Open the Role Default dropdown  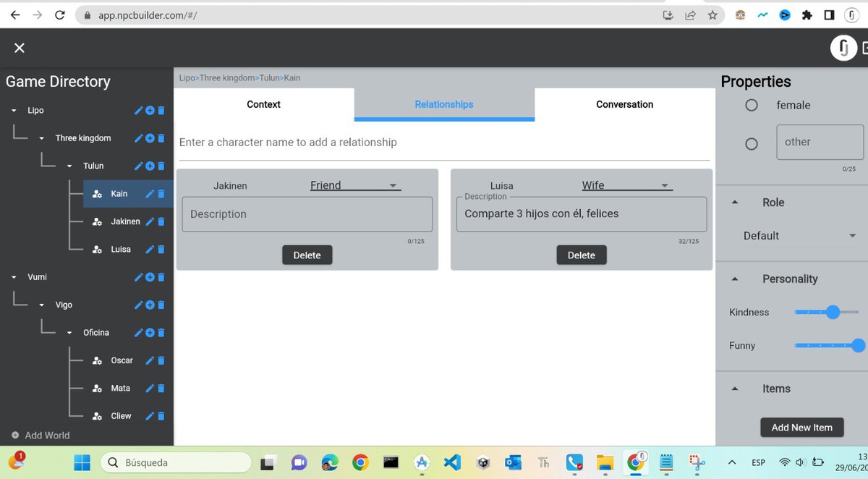pos(799,236)
